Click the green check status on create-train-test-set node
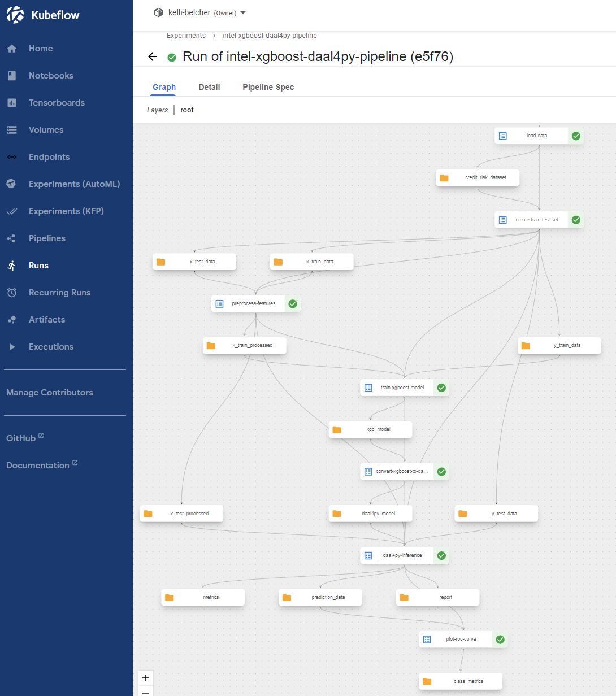This screenshot has width=616, height=696. click(576, 220)
